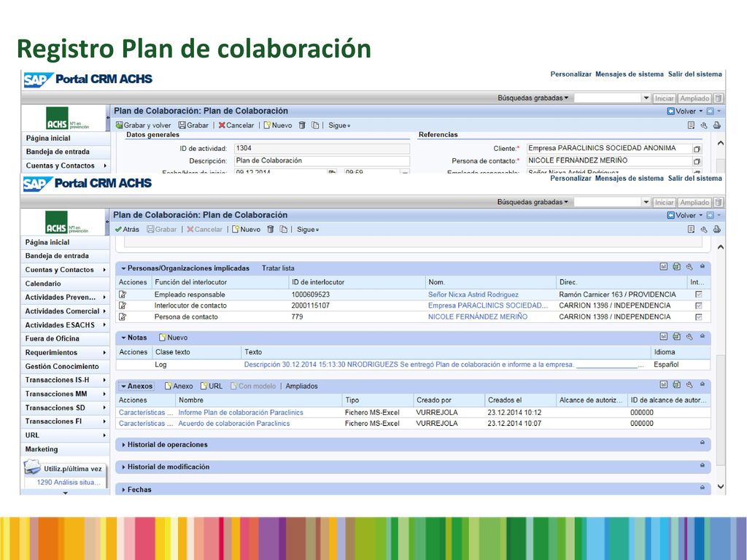Click copy icon in lower screenshot toolbar
The width and height of the screenshot is (747, 560).
[x=284, y=230]
